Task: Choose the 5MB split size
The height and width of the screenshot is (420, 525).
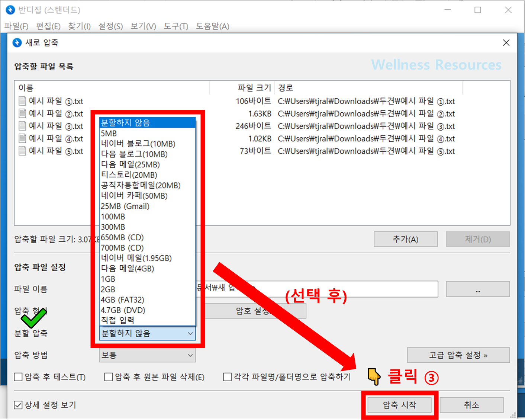Action: coord(148,133)
